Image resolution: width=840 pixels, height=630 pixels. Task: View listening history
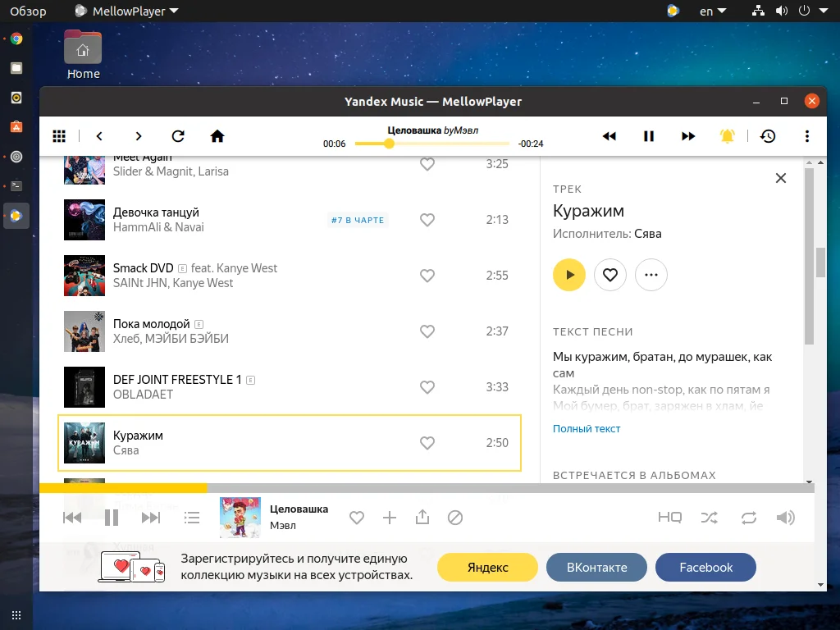pyautogui.click(x=767, y=136)
